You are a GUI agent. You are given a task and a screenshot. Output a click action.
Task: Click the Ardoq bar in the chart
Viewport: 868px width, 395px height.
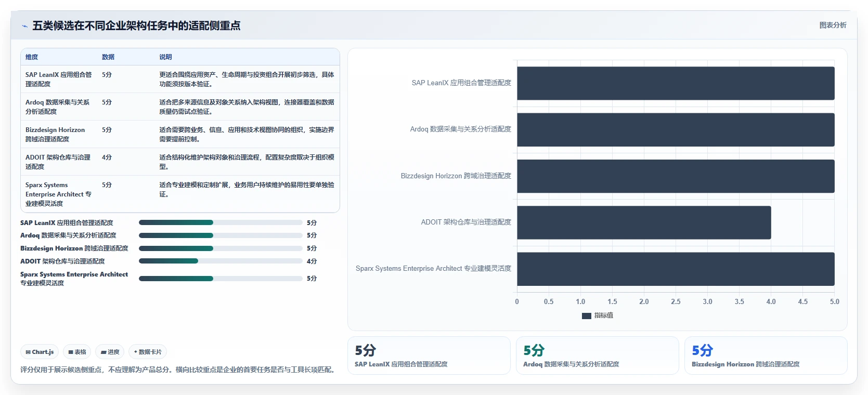point(676,129)
